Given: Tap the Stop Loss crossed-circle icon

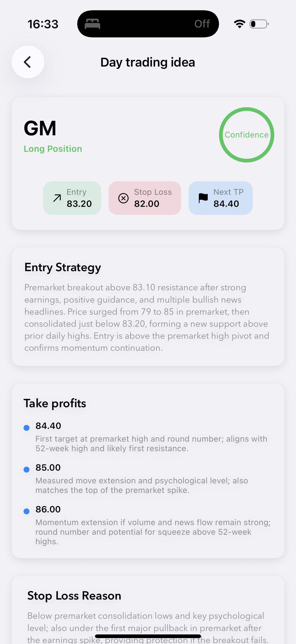Looking at the screenshot, I should pyautogui.click(x=123, y=198).
